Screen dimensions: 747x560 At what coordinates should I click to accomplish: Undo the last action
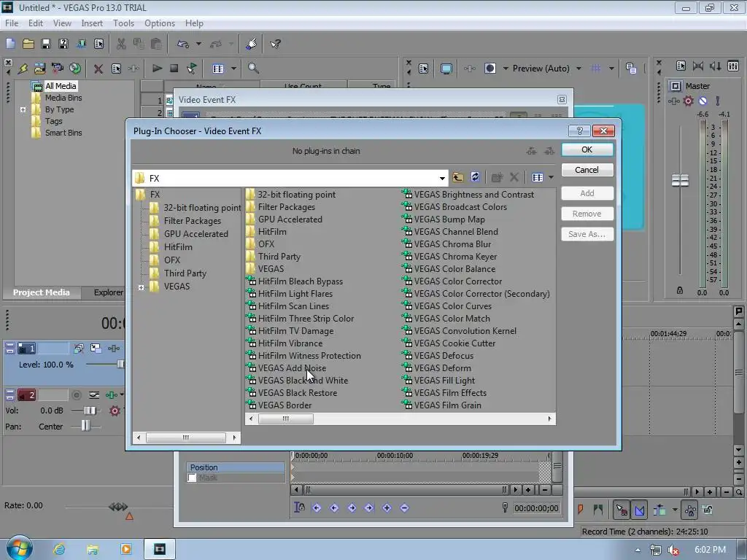click(x=183, y=44)
